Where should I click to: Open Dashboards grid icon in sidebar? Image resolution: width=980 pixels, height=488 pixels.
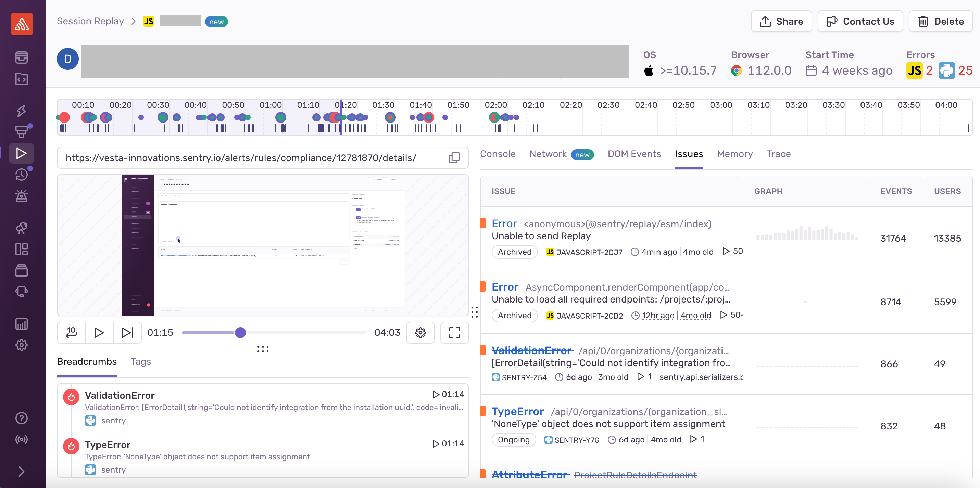click(22, 249)
